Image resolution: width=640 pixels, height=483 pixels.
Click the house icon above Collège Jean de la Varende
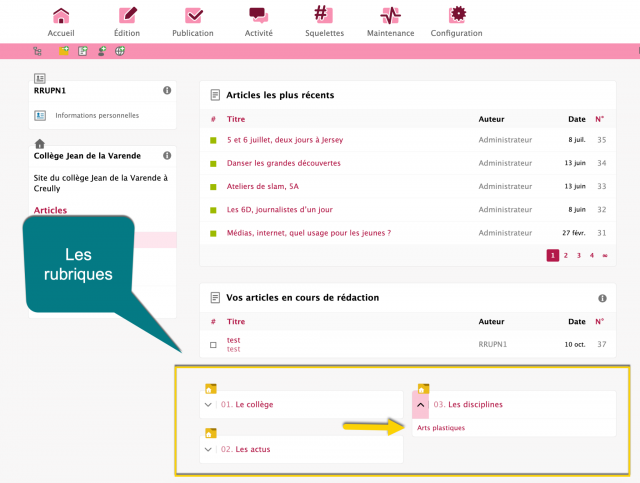(40, 143)
